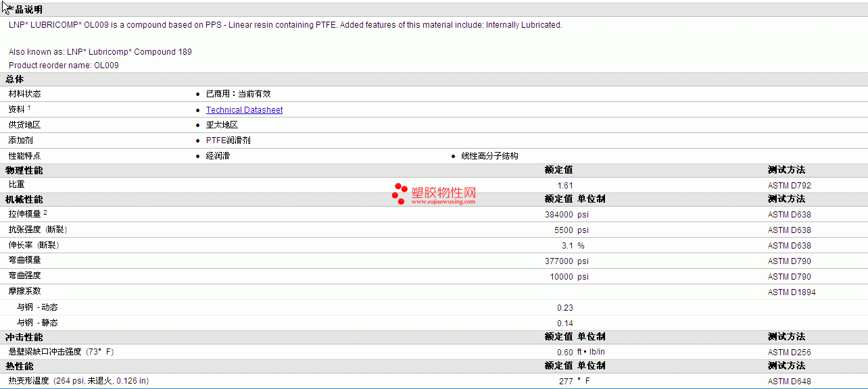This screenshot has width=868, height=389.
Task: Click the 性能特点 row label
Action: tap(24, 156)
